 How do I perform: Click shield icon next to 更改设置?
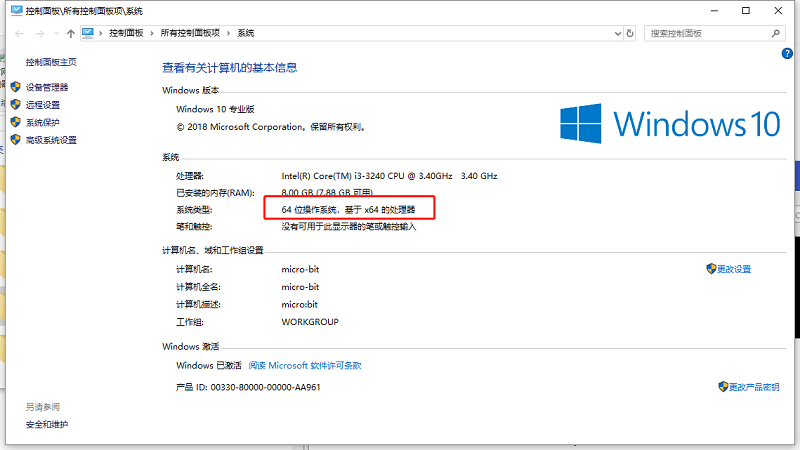click(711, 269)
